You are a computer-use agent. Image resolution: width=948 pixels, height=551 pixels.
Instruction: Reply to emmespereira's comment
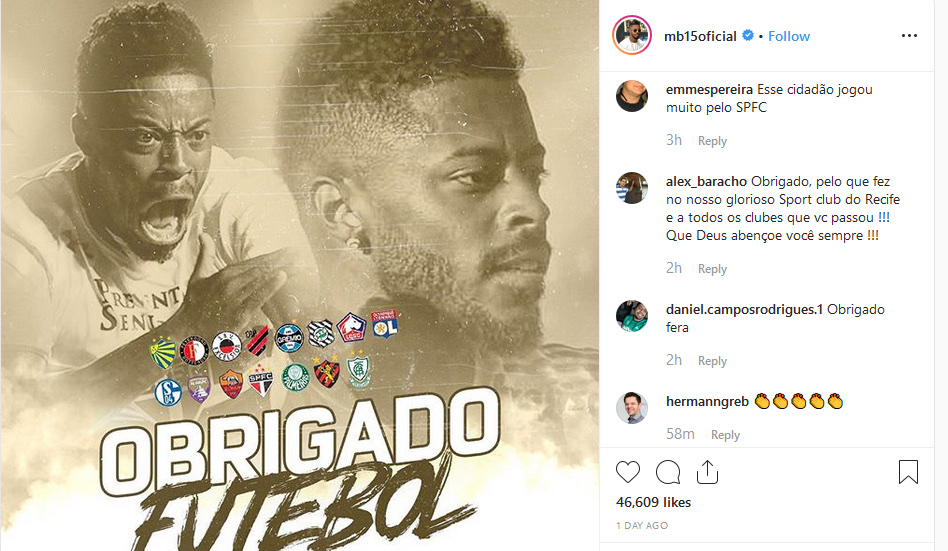[x=712, y=141]
